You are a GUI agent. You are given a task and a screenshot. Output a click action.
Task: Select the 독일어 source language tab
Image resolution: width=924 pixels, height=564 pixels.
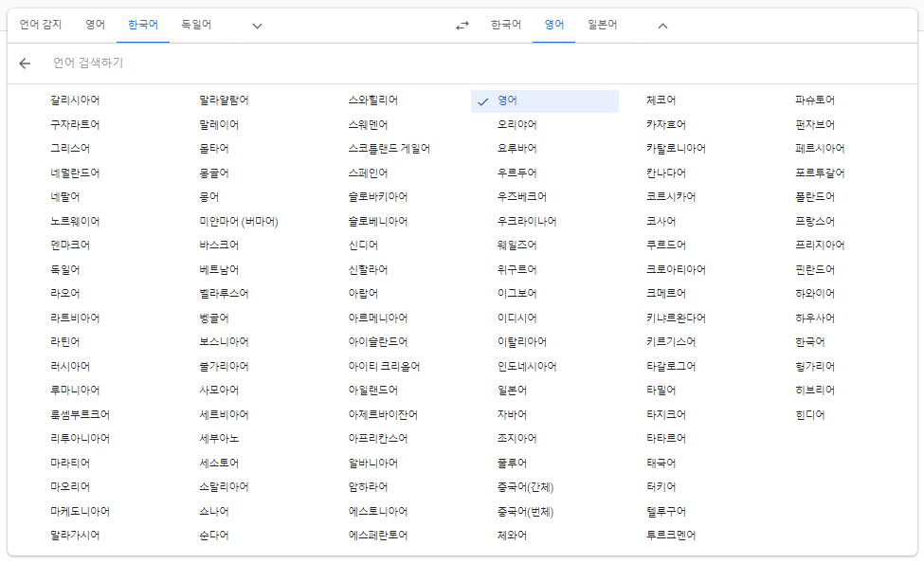(x=196, y=25)
